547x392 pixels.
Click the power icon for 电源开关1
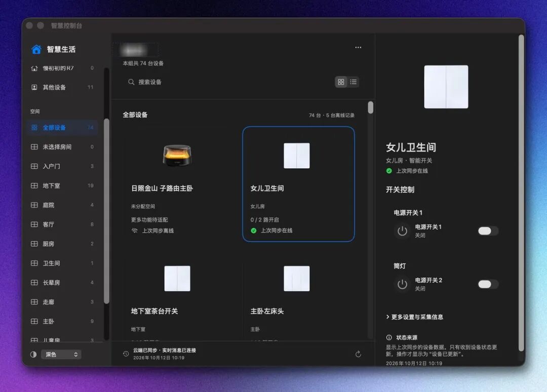click(402, 231)
